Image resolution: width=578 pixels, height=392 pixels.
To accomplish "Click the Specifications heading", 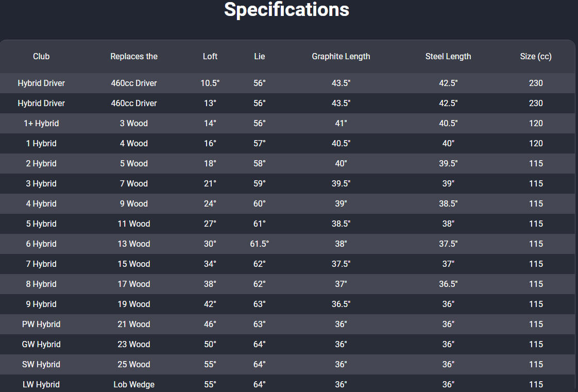I will point(286,10).
